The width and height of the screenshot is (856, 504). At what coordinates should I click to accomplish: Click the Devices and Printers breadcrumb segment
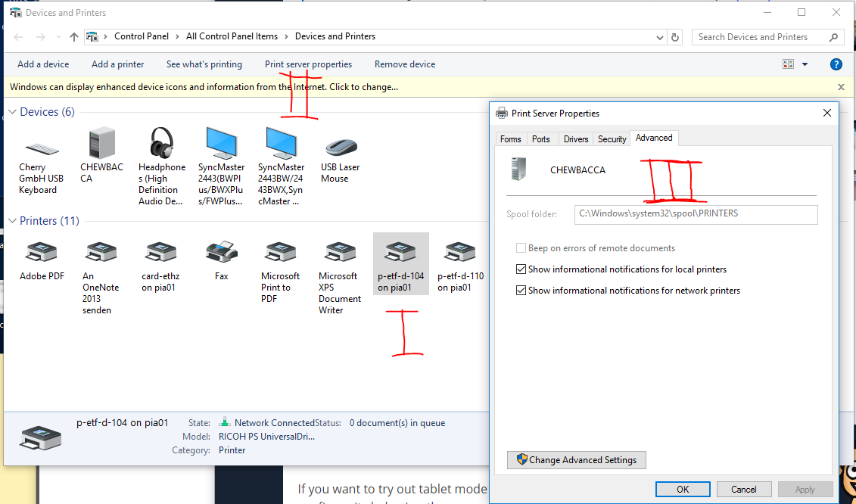(335, 36)
